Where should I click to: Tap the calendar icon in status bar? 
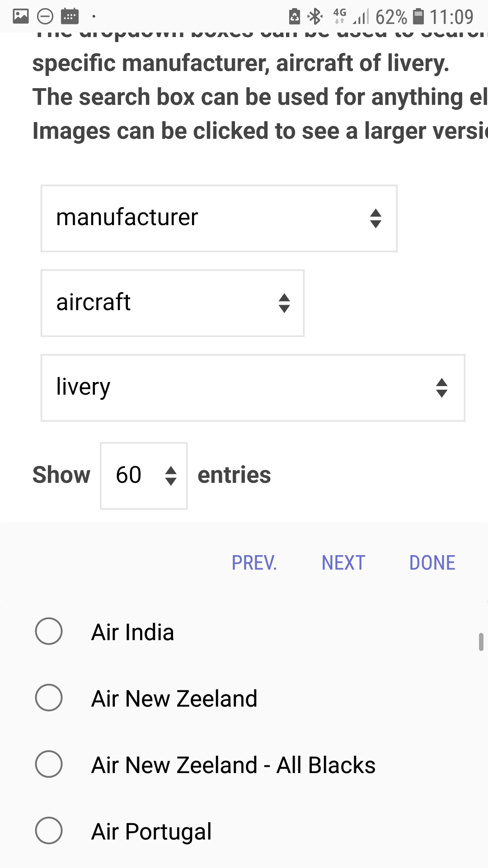[70, 17]
